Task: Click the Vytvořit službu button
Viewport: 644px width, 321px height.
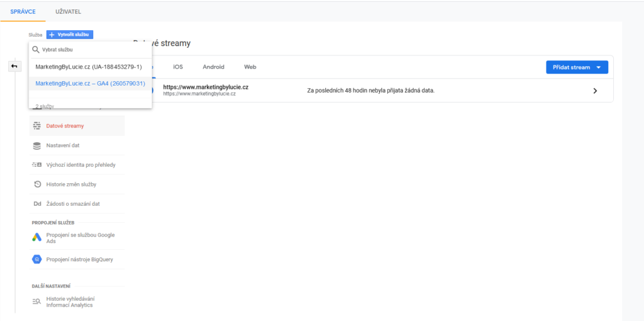Action: coord(70,35)
